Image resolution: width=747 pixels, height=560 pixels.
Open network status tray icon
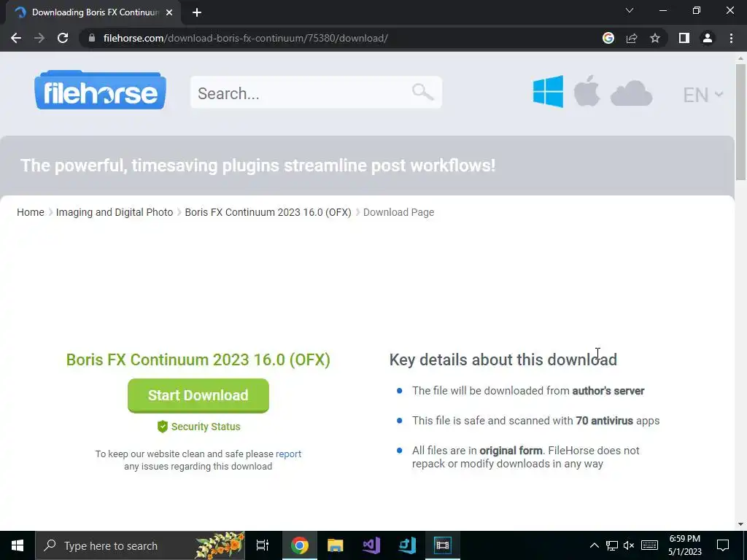point(612,545)
